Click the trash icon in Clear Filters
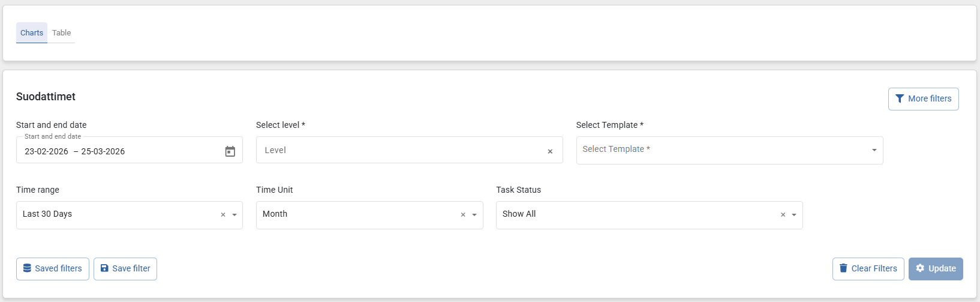The width and height of the screenshot is (980, 302). pyautogui.click(x=843, y=268)
